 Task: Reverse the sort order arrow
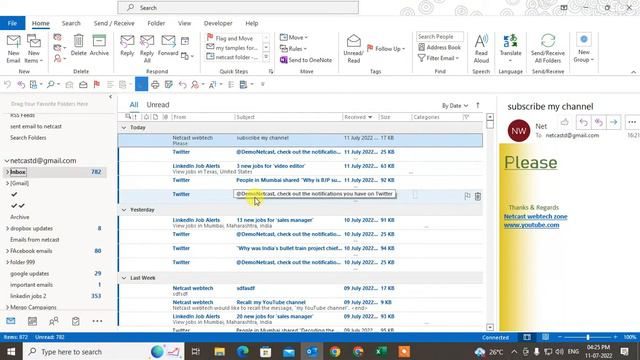tap(478, 105)
